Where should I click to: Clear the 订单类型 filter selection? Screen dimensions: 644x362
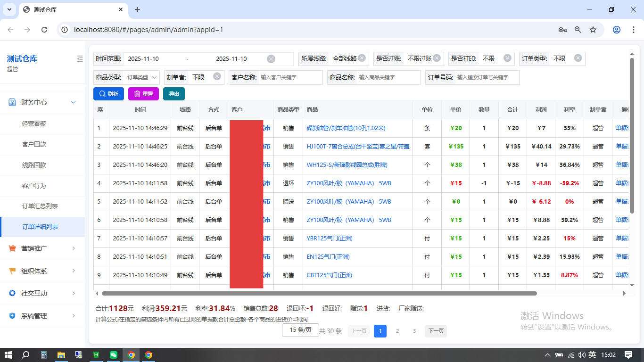click(x=578, y=58)
